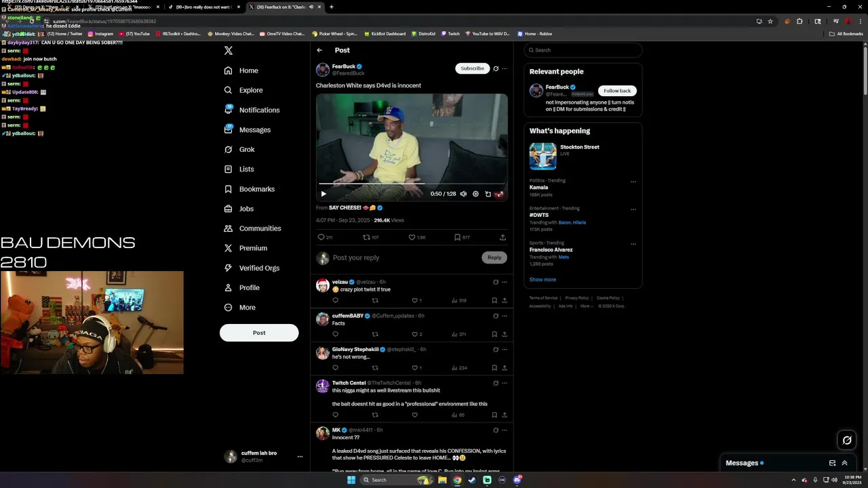Expand the More sidebar menu
The width and height of the screenshot is (868, 488).
click(x=240, y=307)
